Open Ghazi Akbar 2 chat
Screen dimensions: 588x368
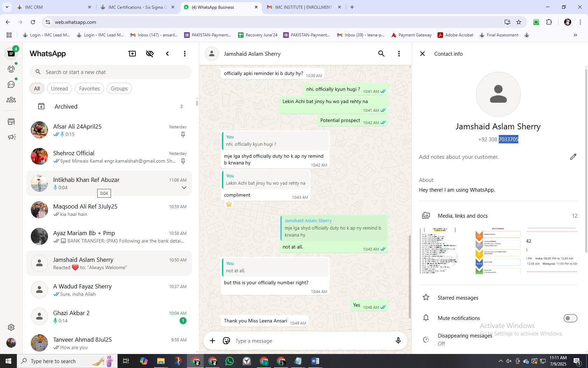coord(109,316)
